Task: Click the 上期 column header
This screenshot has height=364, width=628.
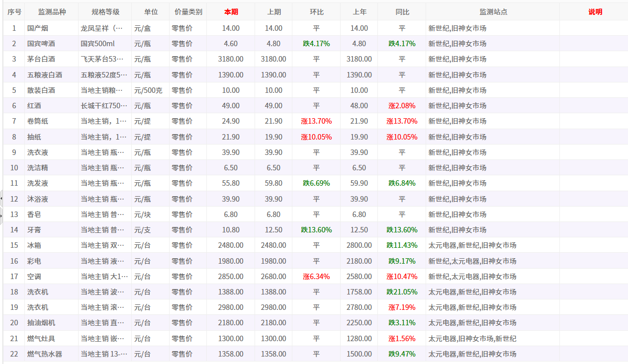Action: coord(273,12)
